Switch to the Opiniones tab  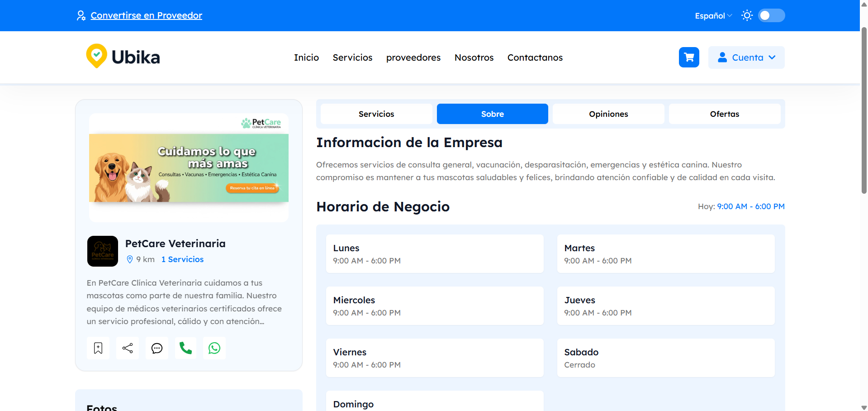point(608,114)
